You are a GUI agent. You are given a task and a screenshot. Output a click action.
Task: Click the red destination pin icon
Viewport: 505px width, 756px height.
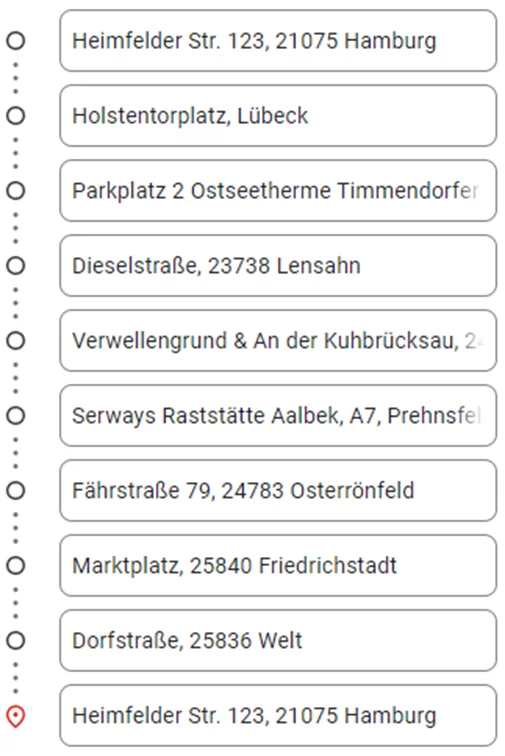point(15,716)
